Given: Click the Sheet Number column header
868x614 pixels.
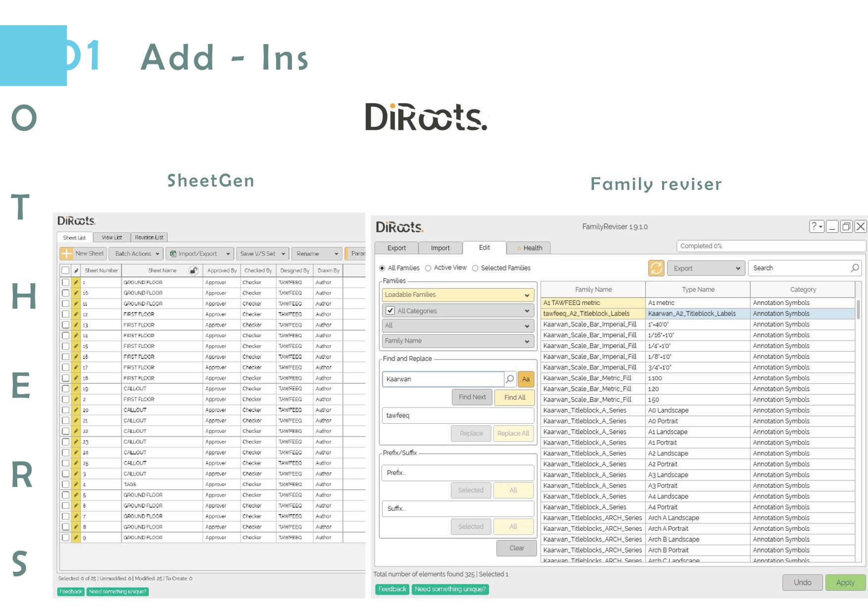Looking at the screenshot, I should 101,270.
